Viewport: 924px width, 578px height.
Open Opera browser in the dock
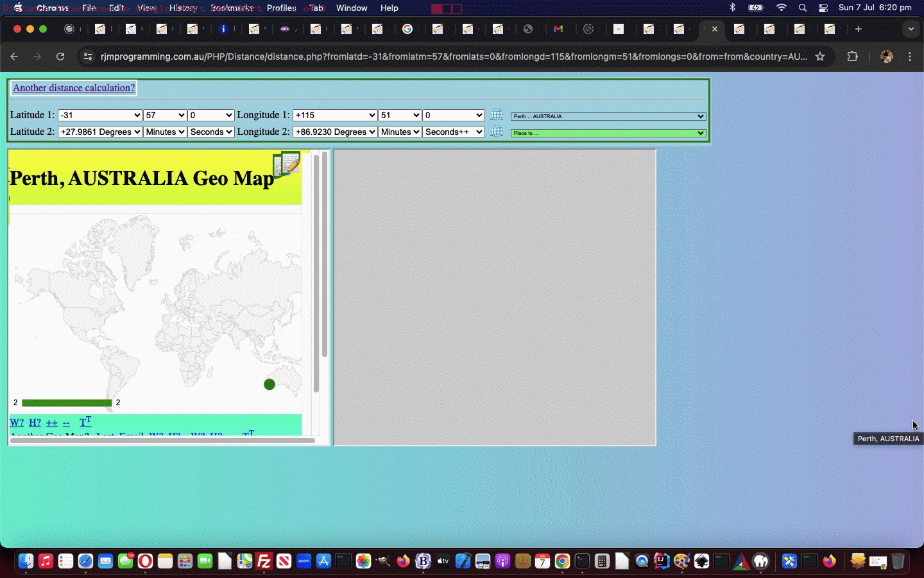145,561
